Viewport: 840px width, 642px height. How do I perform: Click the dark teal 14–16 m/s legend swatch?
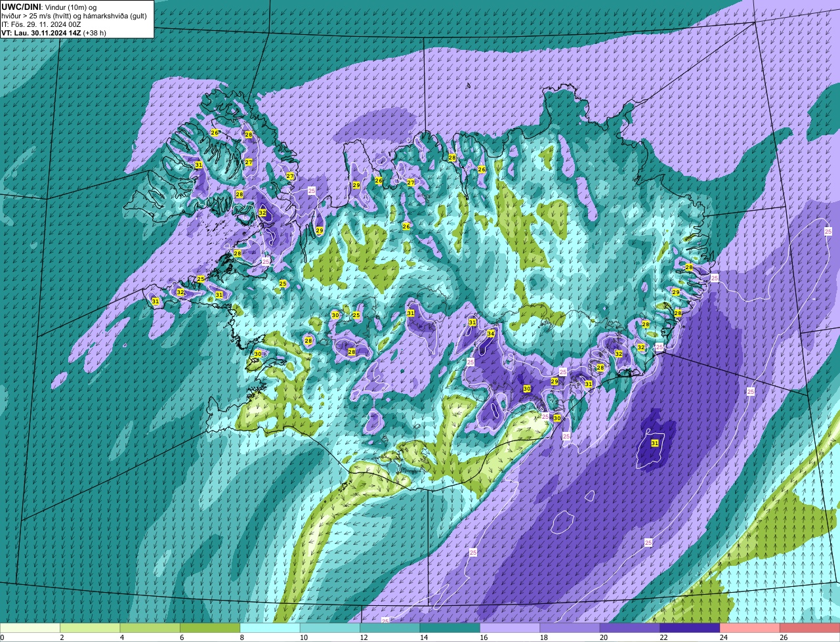(x=451, y=628)
